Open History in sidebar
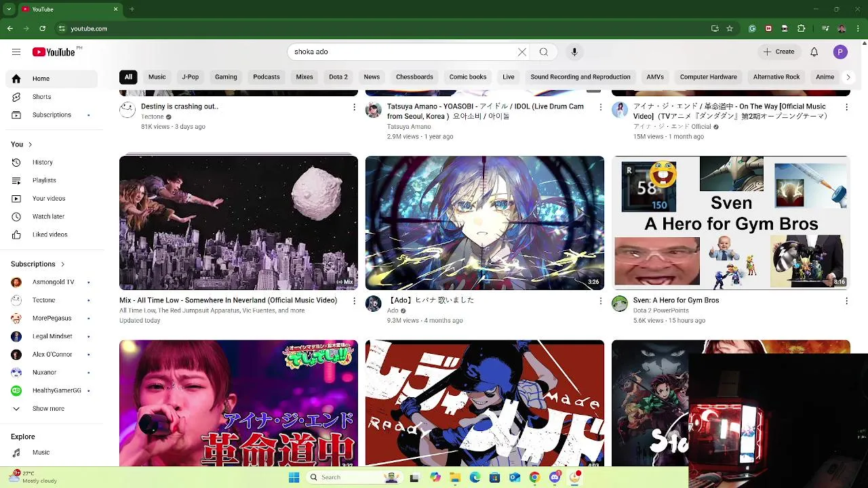This screenshot has width=868, height=488. tap(52, 163)
